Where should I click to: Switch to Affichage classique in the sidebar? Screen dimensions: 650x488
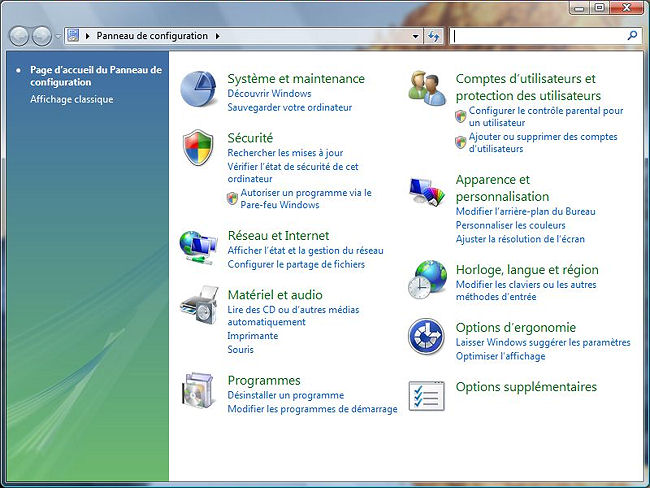tap(71, 99)
